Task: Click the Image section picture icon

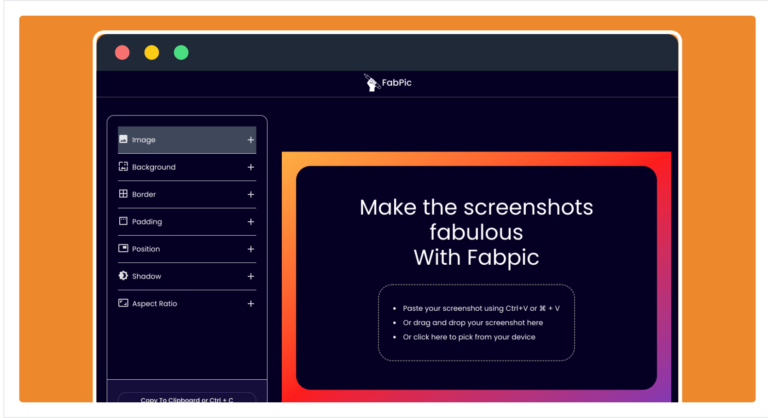Action: [123, 139]
